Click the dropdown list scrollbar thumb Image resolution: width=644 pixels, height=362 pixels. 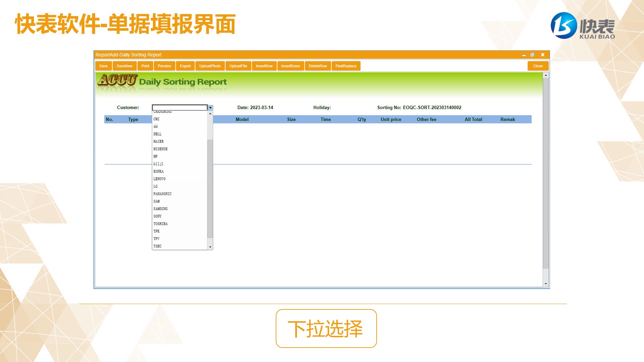point(210,189)
